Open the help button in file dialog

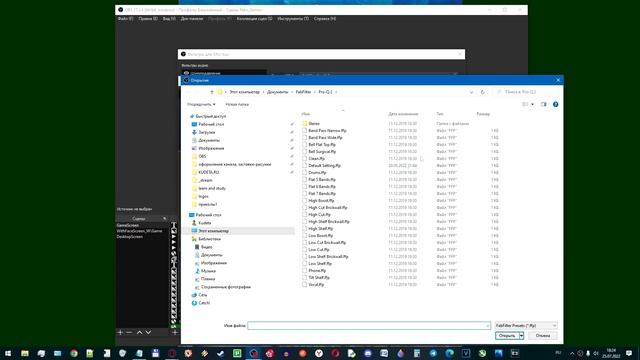click(556, 104)
